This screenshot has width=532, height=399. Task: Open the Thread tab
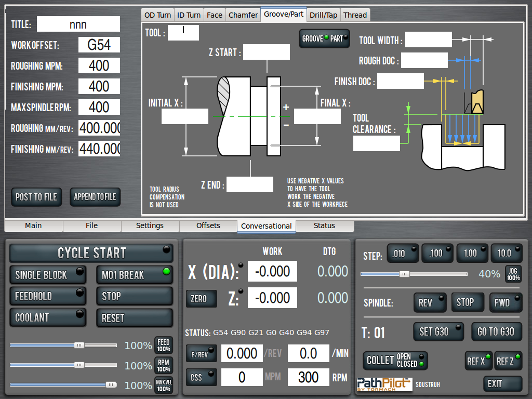click(x=355, y=15)
